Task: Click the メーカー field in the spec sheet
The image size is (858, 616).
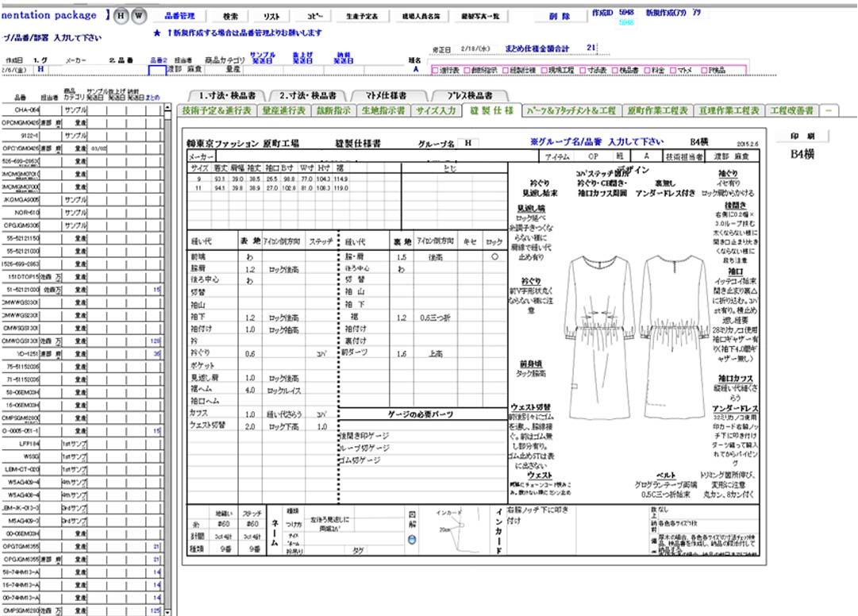Action: tap(378, 156)
